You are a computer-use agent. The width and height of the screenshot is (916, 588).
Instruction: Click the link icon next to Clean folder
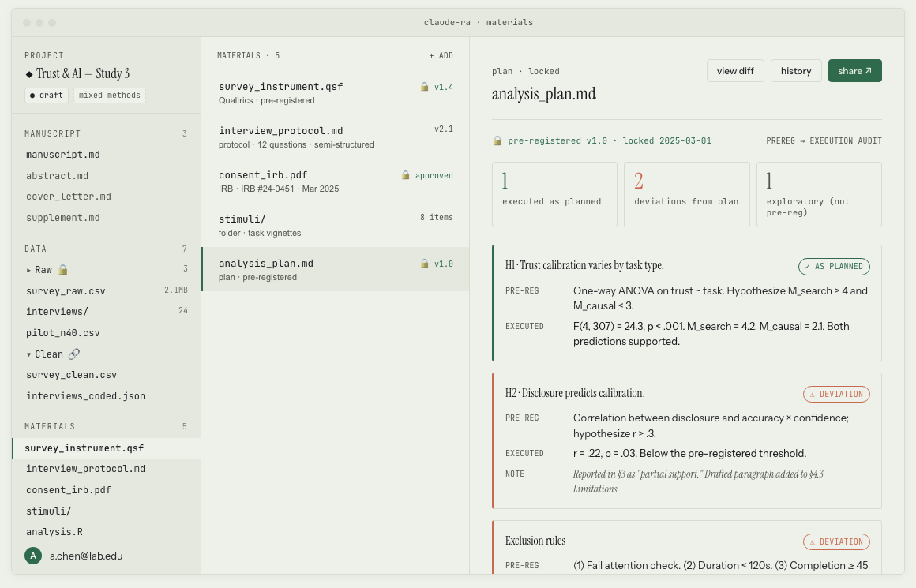click(74, 354)
